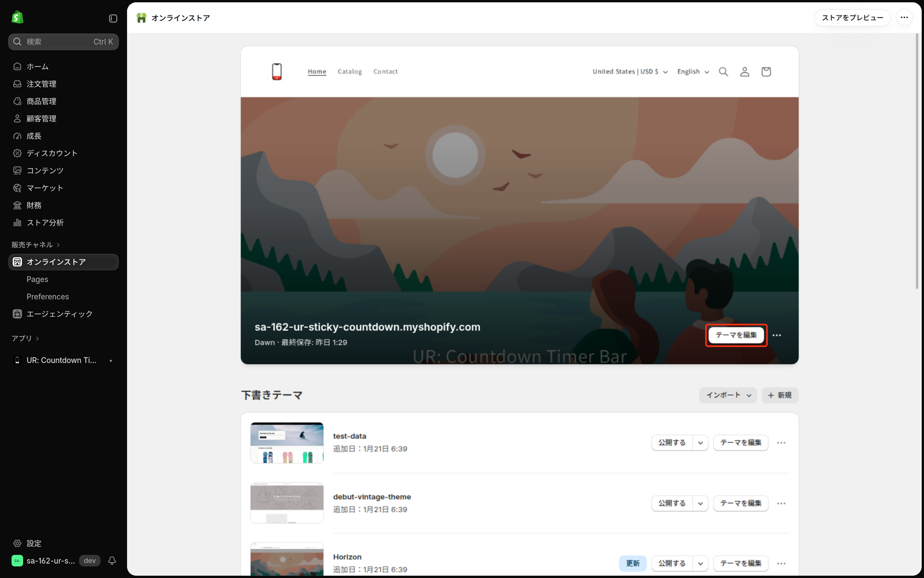The image size is (924, 578).
Task: Open Contact link in store preview
Action: pyautogui.click(x=385, y=72)
